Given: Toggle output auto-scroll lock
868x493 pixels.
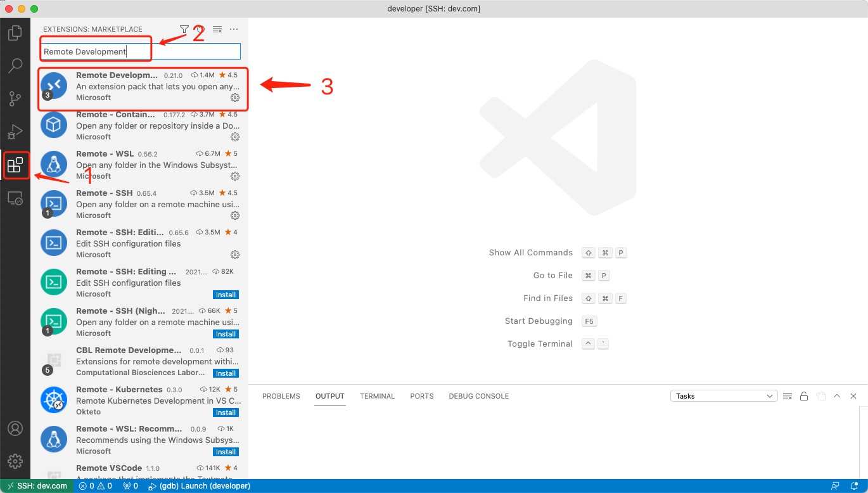Looking at the screenshot, I should (804, 396).
